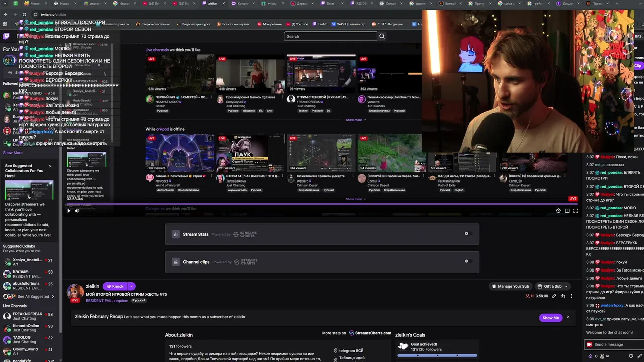Screen dimensions: 644x362
Task: Open BroTeam suggested collab entry
Action: pos(29,274)
